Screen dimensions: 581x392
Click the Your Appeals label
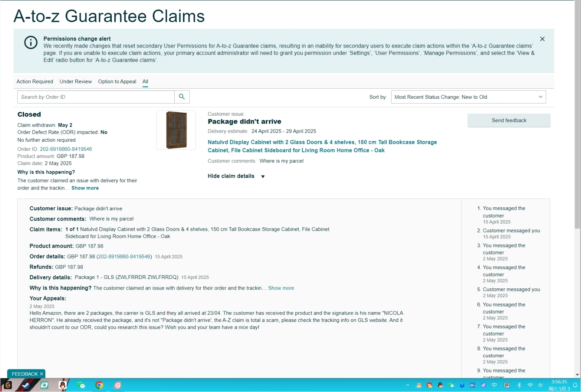[x=48, y=298]
